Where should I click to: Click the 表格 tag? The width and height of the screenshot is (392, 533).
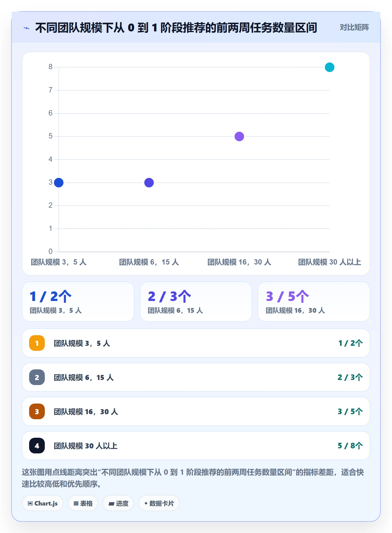click(x=83, y=503)
